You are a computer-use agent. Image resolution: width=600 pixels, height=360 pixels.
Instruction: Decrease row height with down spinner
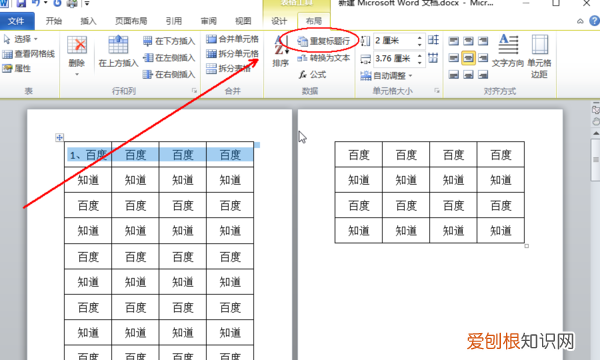(x=420, y=44)
